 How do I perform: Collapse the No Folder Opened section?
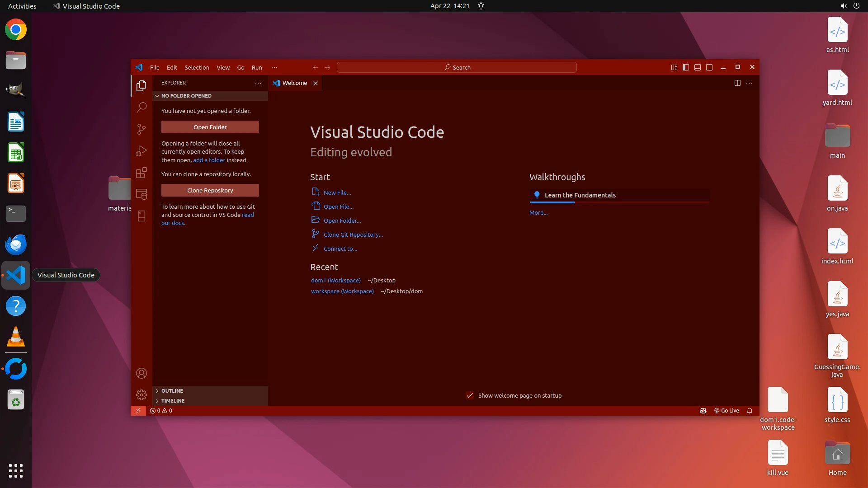186,96
